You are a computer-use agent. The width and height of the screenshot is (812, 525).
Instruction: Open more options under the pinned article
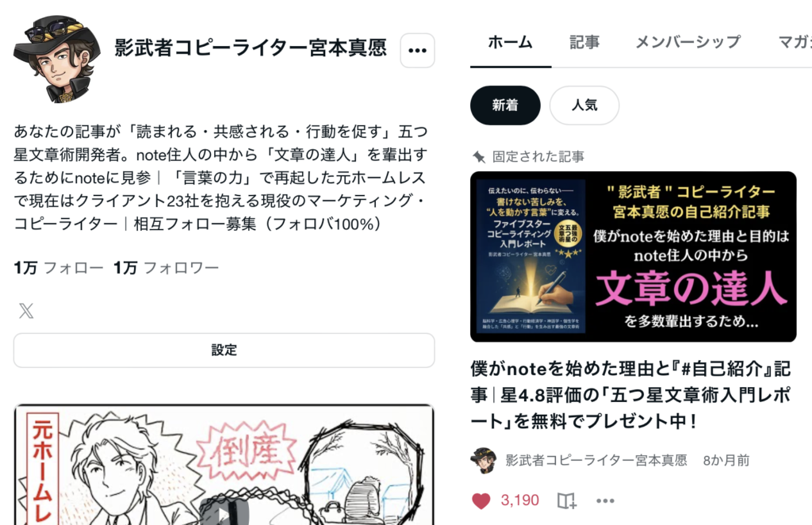(605, 500)
